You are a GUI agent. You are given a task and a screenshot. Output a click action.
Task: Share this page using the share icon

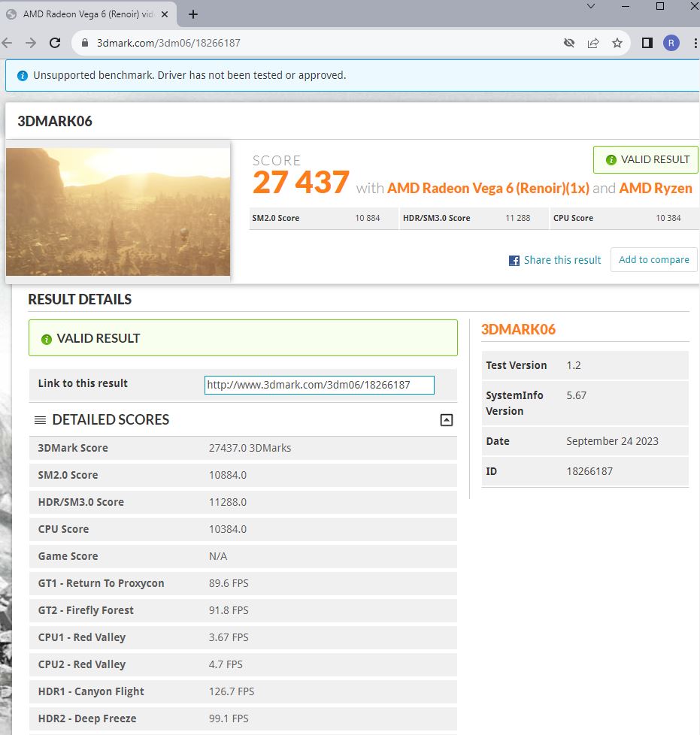coord(593,43)
